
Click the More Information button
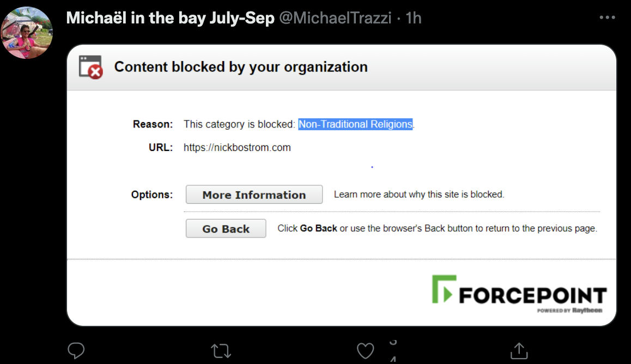[254, 195]
